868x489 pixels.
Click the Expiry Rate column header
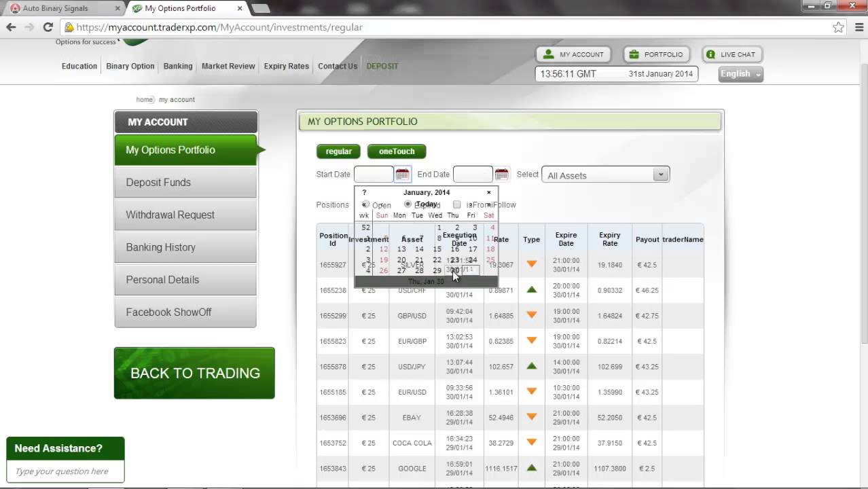point(609,239)
